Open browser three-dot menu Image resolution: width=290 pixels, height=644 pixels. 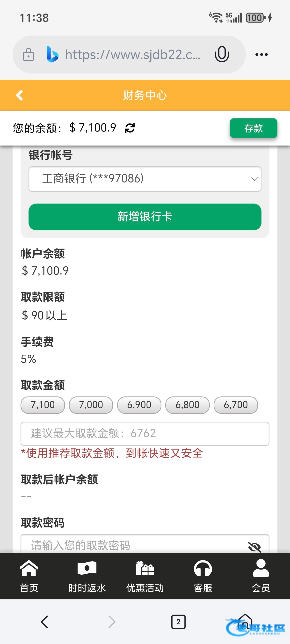(261, 54)
